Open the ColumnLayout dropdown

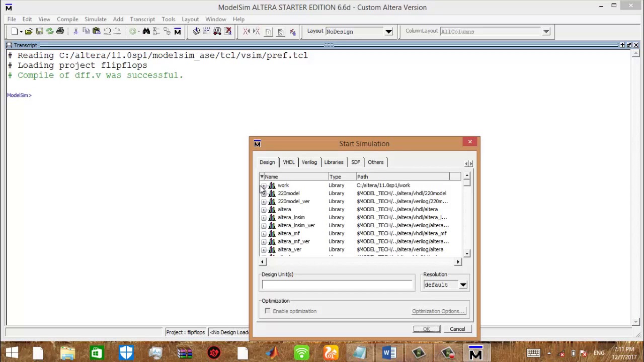tap(546, 32)
